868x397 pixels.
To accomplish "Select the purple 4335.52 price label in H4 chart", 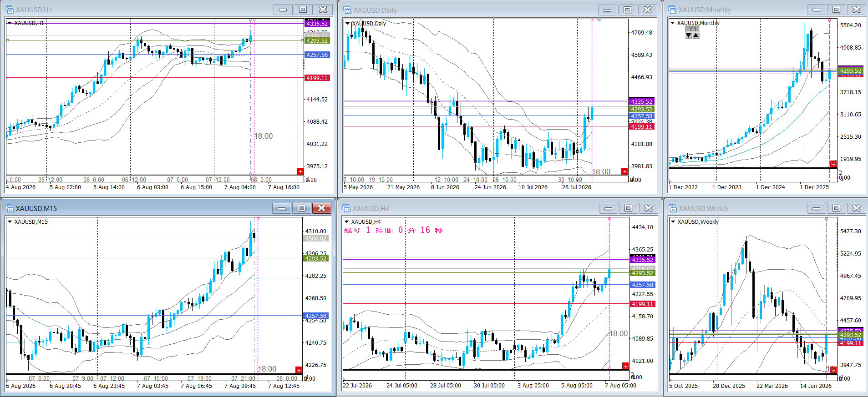I will tap(642, 260).
